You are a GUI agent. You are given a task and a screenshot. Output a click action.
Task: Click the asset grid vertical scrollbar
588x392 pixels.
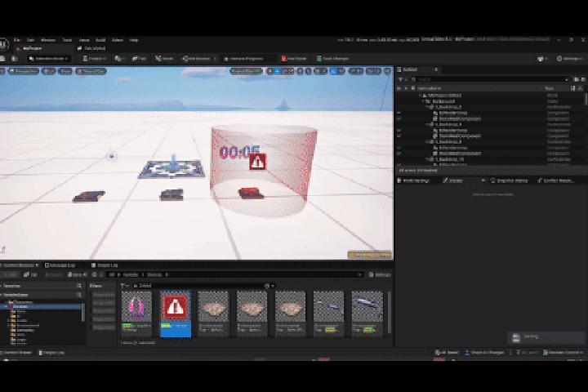click(390, 313)
